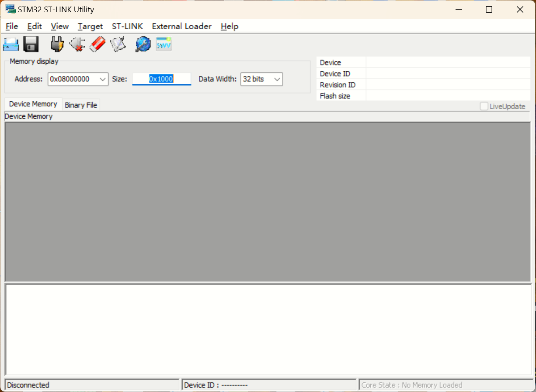Image resolution: width=536 pixels, height=392 pixels.
Task: Click the Device ID value field
Action: tap(448, 73)
